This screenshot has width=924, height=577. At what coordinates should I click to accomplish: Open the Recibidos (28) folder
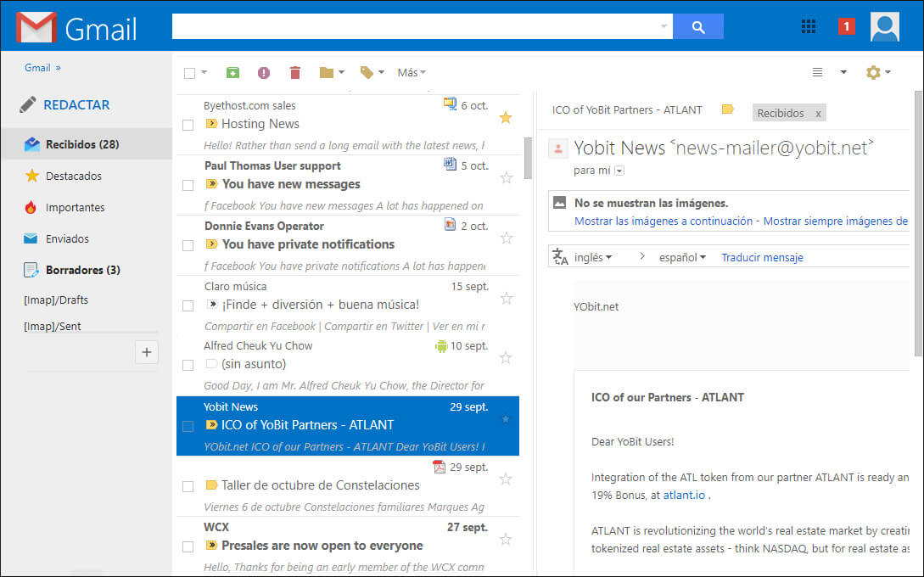click(87, 144)
